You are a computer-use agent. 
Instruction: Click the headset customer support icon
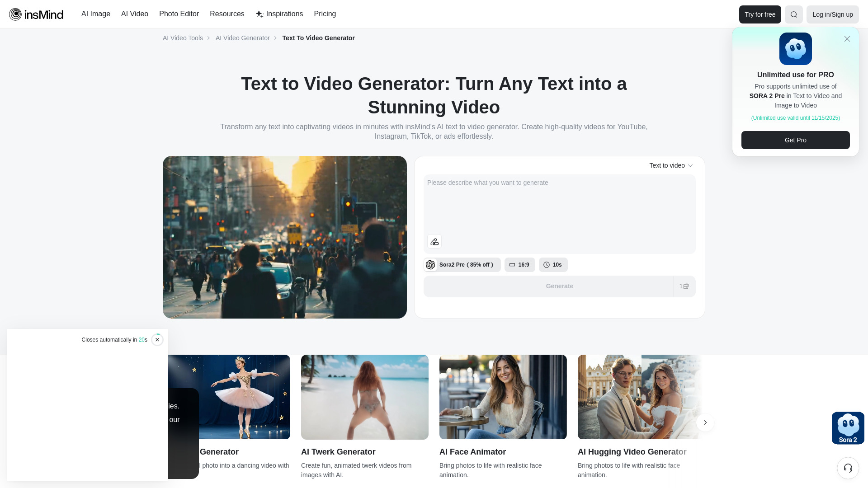[x=848, y=468]
